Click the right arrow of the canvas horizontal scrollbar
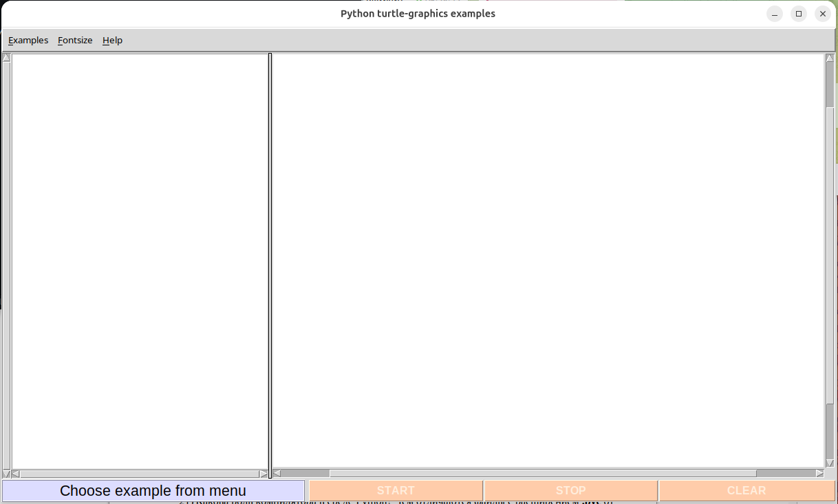Viewport: 838px width, 504px height. (819, 473)
